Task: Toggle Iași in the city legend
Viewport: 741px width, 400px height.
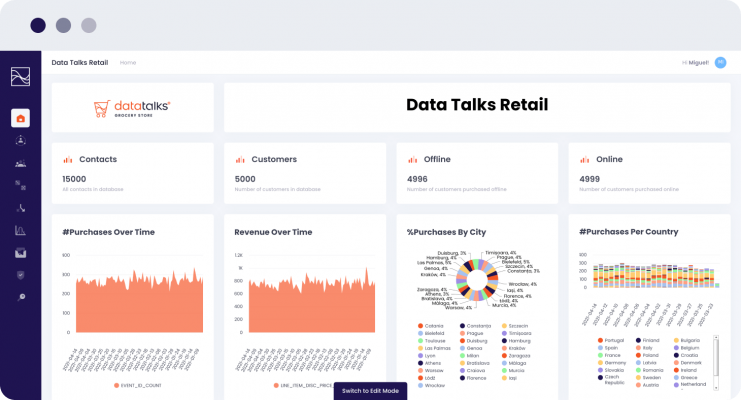Action: pyautogui.click(x=509, y=378)
